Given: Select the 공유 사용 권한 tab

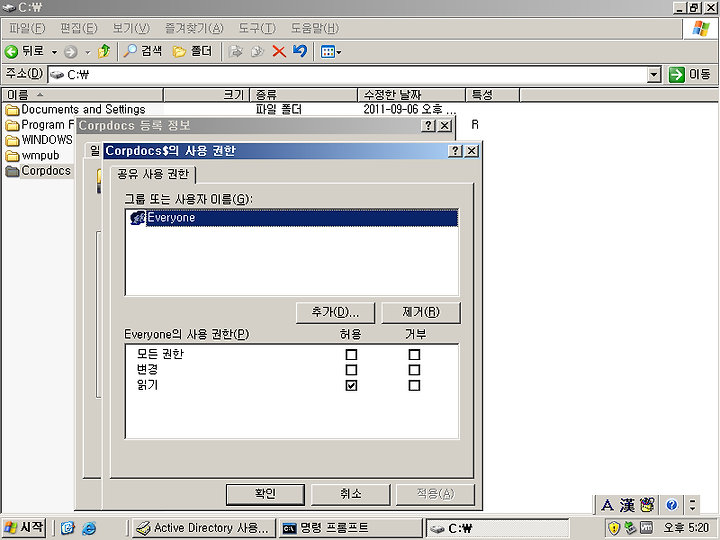Looking at the screenshot, I should click(153, 174).
